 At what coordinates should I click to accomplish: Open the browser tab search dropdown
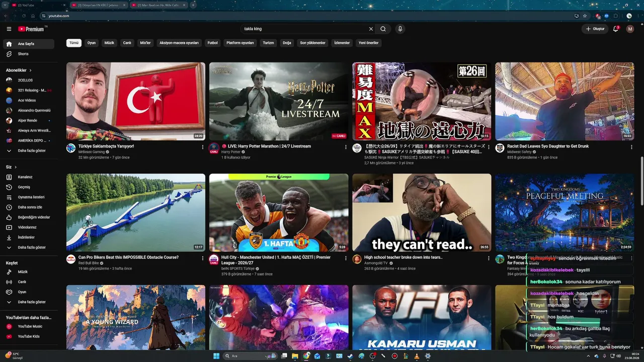click(6, 5)
